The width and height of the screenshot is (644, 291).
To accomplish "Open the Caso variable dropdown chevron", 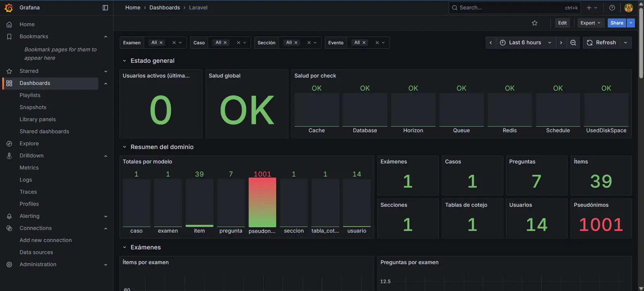I will pyautogui.click(x=245, y=43).
